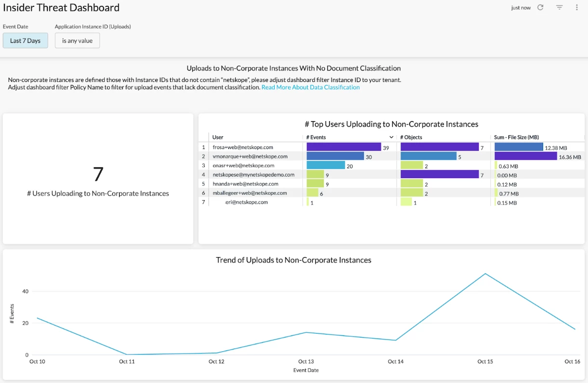Click 'Trend of Uploads to Non-Corporate Instances' title
Image resolution: width=588 pixels, height=383 pixels.
tap(294, 260)
